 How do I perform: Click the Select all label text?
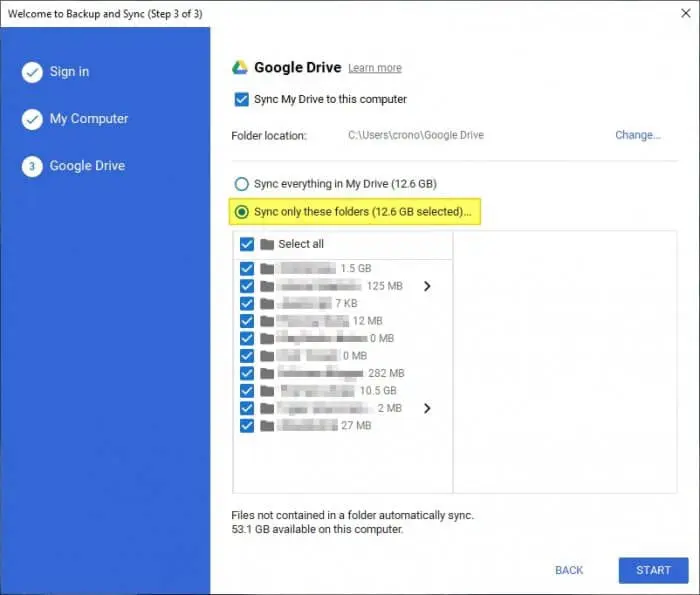[x=301, y=244]
